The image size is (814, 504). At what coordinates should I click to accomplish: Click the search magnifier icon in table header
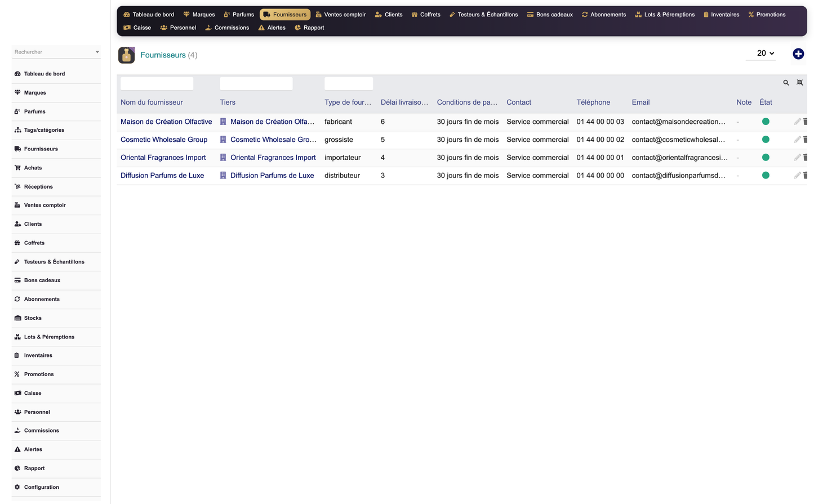[x=786, y=83]
